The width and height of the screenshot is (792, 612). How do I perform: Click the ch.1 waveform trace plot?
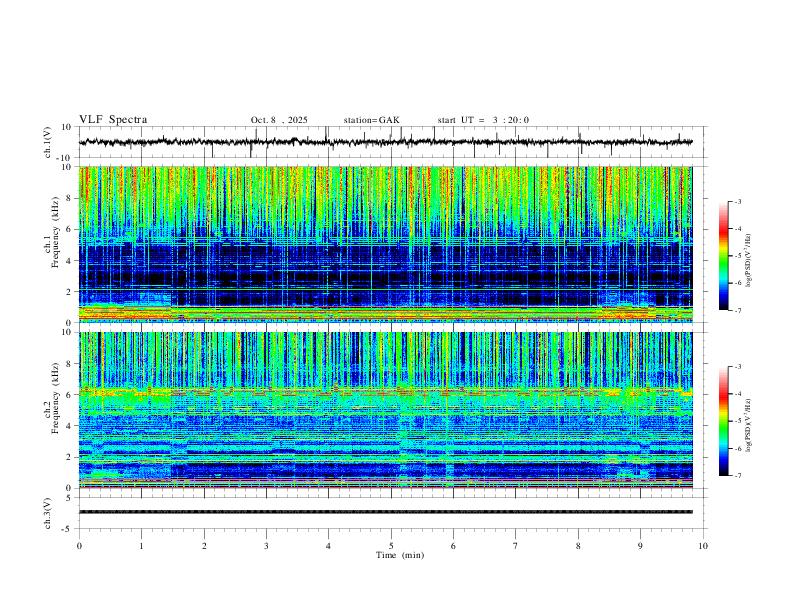click(386, 142)
